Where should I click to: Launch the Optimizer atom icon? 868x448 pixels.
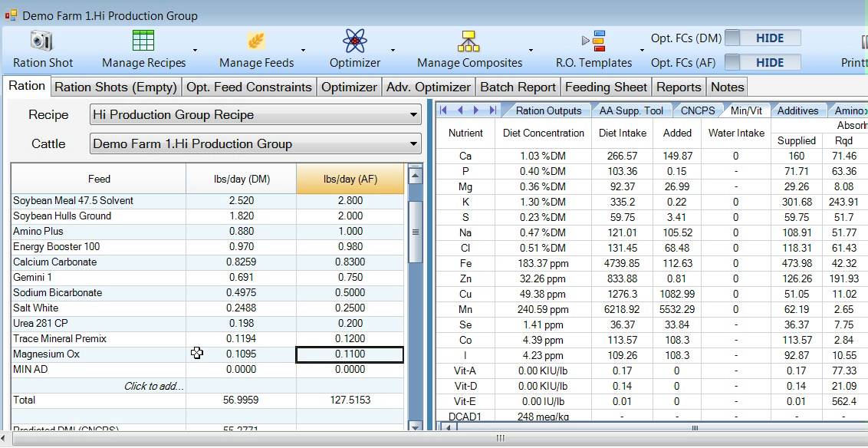pyautogui.click(x=354, y=41)
